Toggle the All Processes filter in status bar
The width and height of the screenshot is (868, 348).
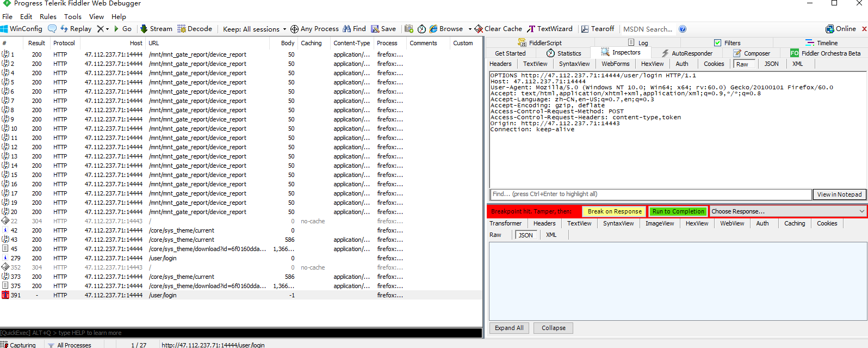(x=70, y=345)
